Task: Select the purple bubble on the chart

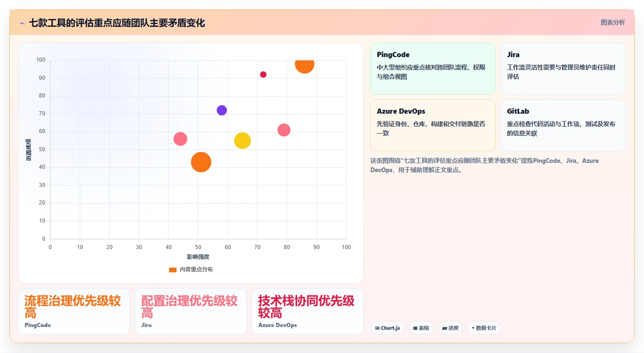Action: (x=222, y=110)
